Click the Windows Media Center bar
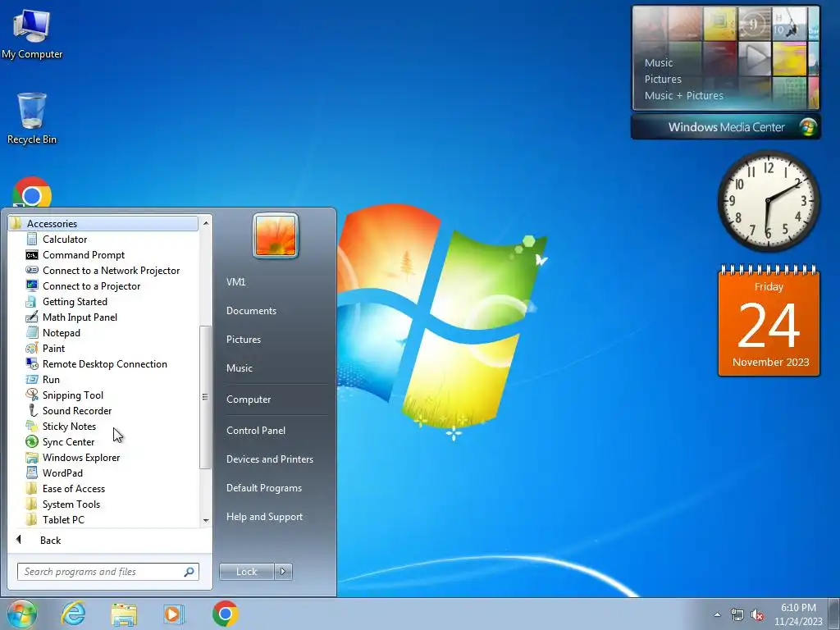This screenshot has height=630, width=840. 726,127
